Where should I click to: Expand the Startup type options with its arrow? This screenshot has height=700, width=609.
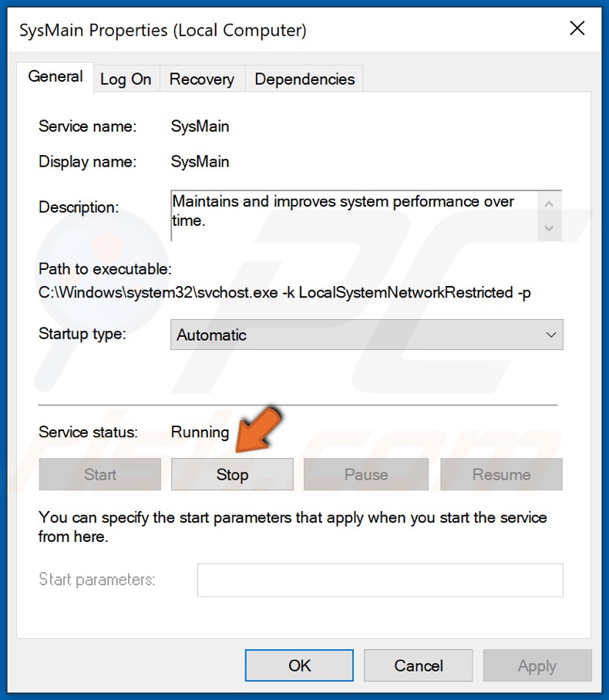click(550, 335)
